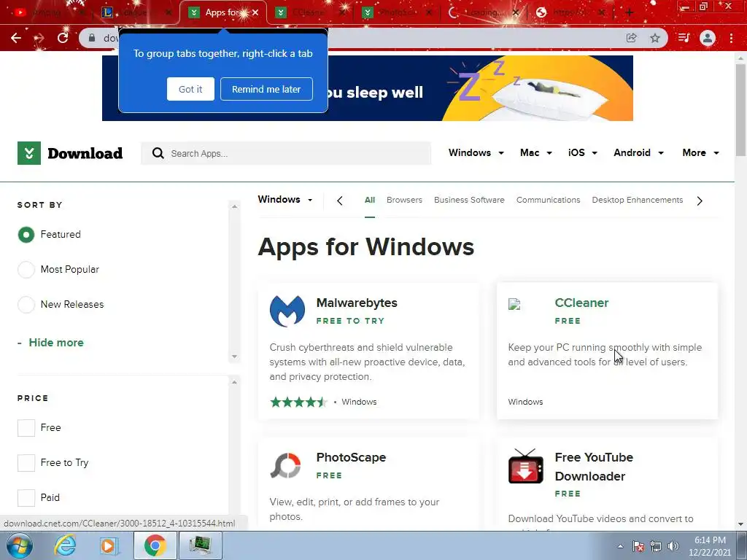Open the Chrome profile avatar
This screenshot has width=747, height=560.
click(x=708, y=38)
